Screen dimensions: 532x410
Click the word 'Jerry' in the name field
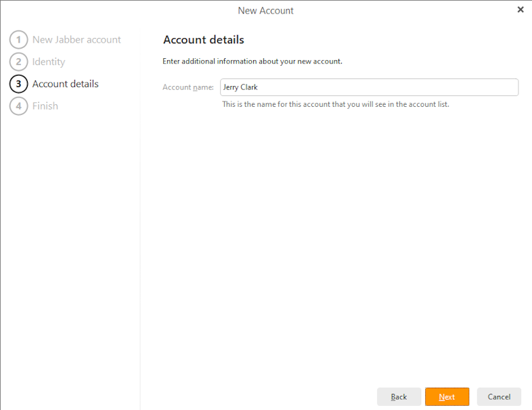point(232,87)
